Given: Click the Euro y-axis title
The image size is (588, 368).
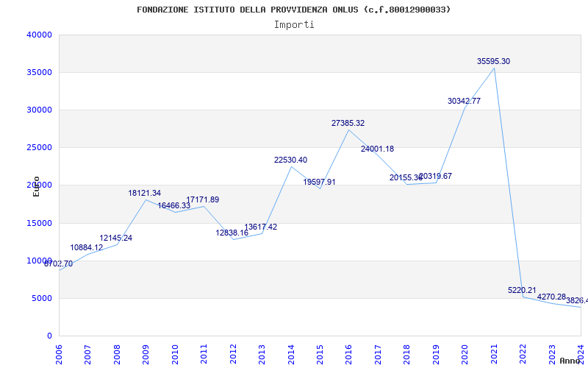Looking at the screenshot, I should pyautogui.click(x=36, y=187).
